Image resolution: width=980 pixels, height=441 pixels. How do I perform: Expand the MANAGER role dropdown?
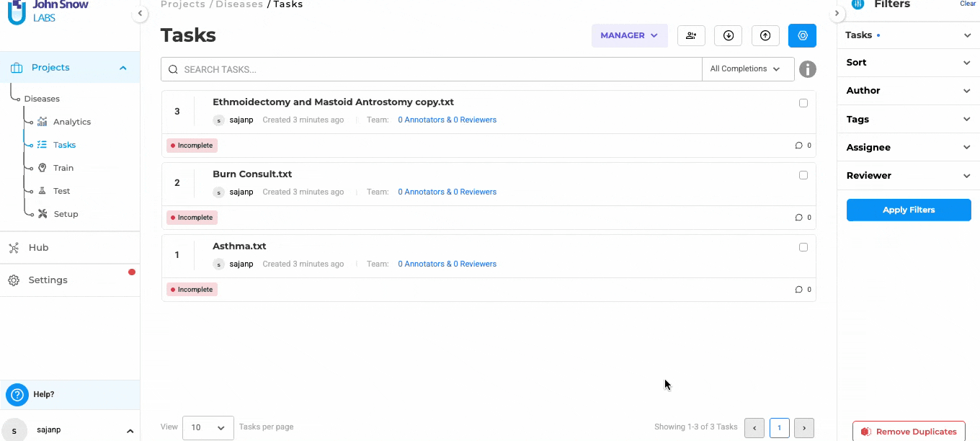click(629, 35)
